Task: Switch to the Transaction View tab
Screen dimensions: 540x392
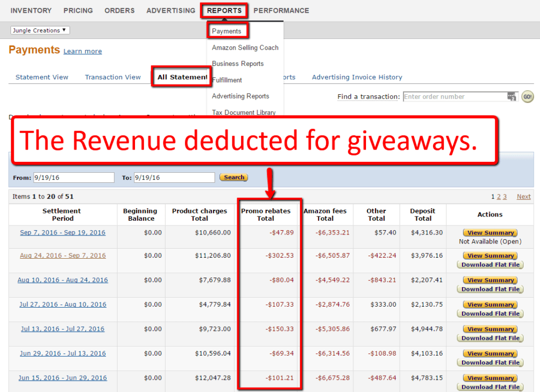Action: [x=113, y=77]
